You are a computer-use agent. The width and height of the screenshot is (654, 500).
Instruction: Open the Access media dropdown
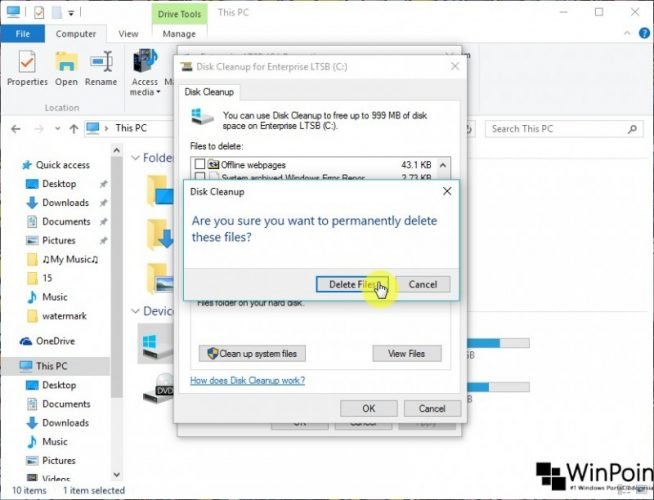point(145,73)
